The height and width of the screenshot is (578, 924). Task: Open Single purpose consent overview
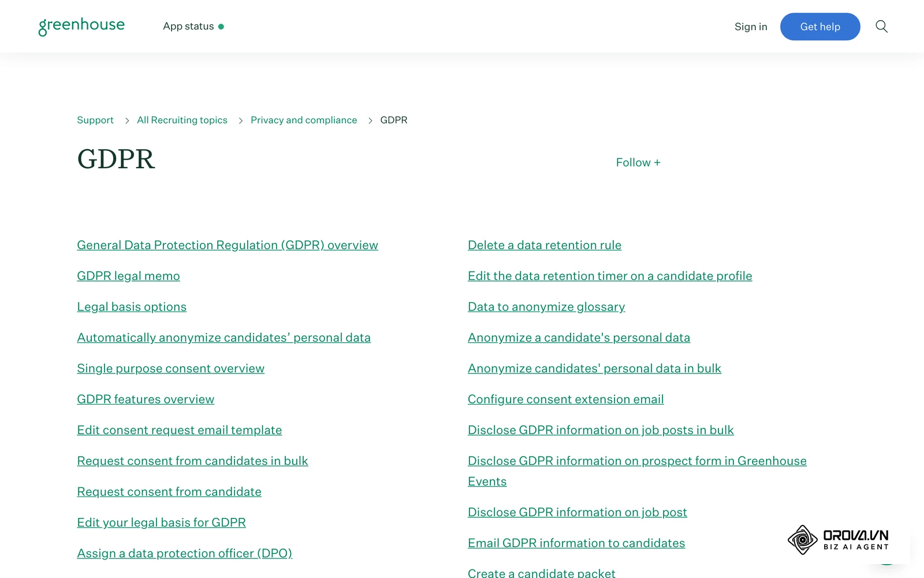pyautogui.click(x=170, y=368)
